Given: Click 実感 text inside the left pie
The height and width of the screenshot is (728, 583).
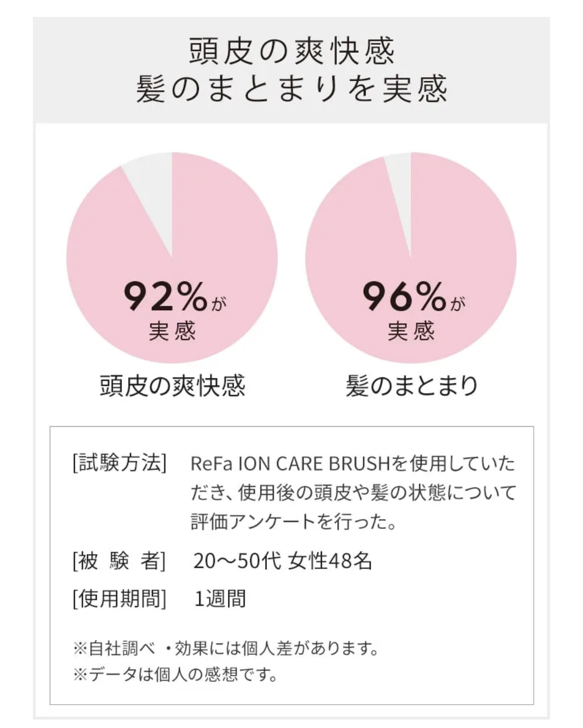Looking at the screenshot, I should click(x=172, y=331).
